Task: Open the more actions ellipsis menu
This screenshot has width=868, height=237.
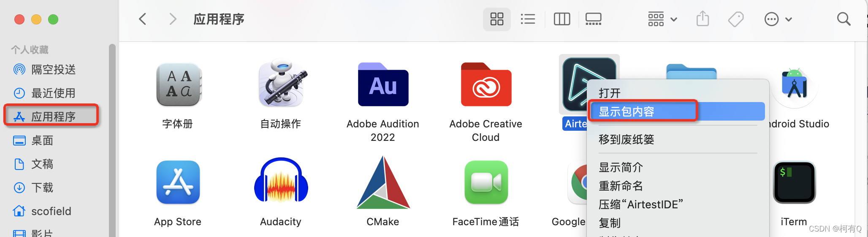Action: pyautogui.click(x=778, y=19)
